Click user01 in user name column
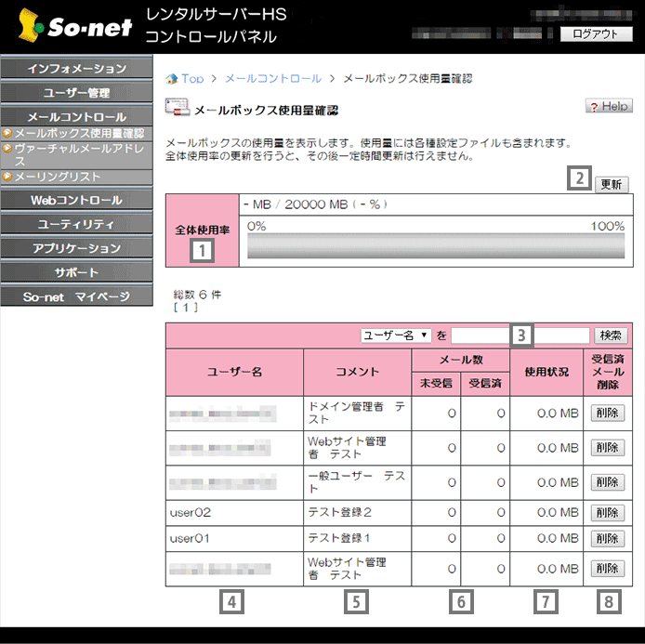Viewport: 645px width, 644px height. [x=190, y=538]
